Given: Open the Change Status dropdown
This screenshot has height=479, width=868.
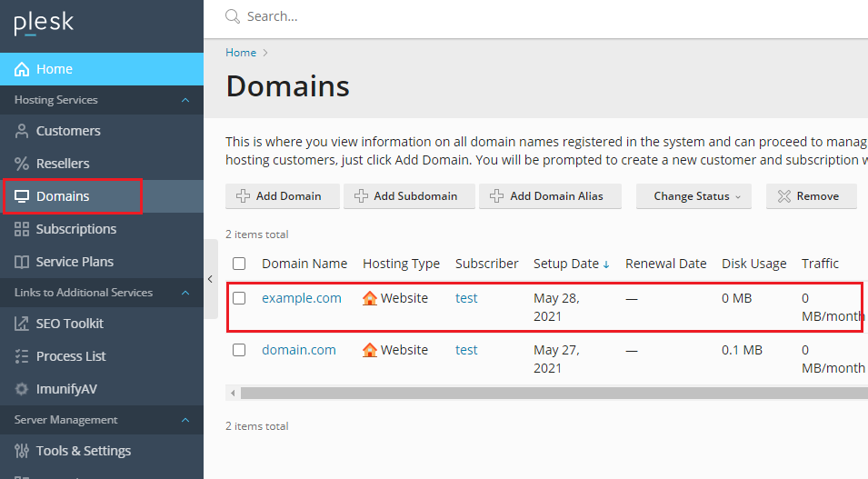Looking at the screenshot, I should pos(693,196).
